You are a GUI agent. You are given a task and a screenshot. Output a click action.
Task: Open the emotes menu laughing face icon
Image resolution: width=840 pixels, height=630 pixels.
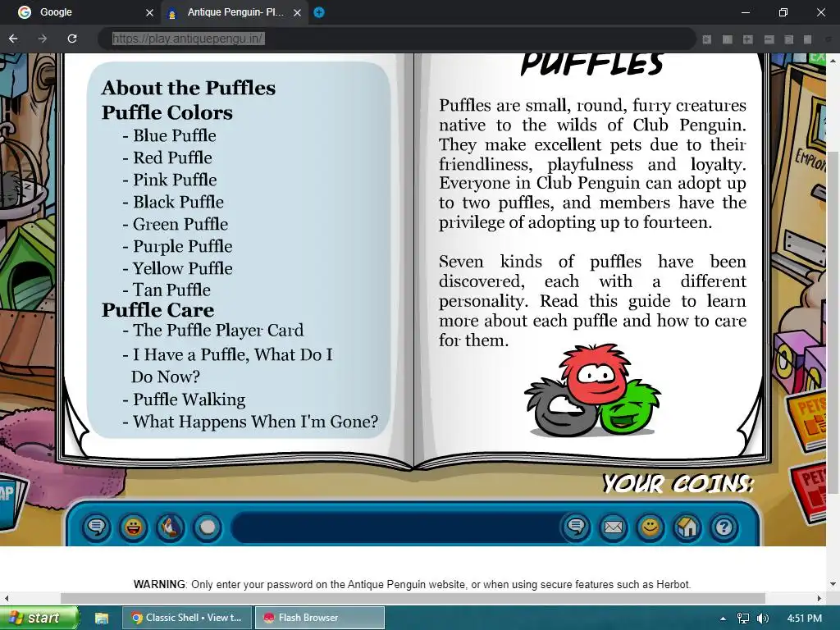134,527
